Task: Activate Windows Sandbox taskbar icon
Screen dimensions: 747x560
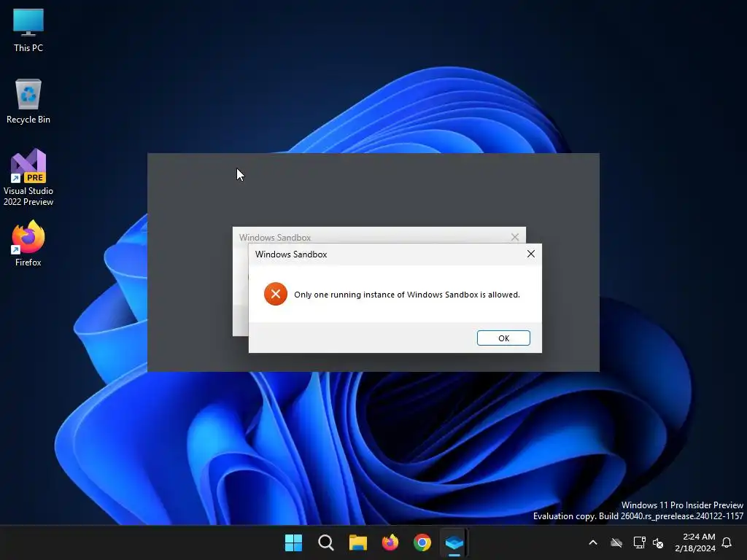Action: coord(454,542)
